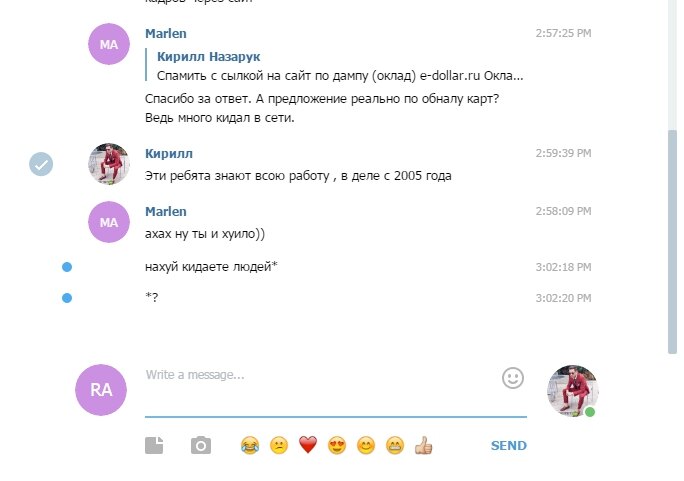This screenshot has width=684, height=481.
Task: Open the chat partner photo with online dot
Action: (x=573, y=391)
